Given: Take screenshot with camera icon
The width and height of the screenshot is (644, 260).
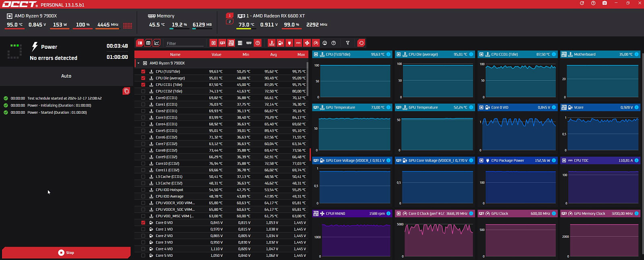Looking at the screenshot, I should click(x=605, y=3).
